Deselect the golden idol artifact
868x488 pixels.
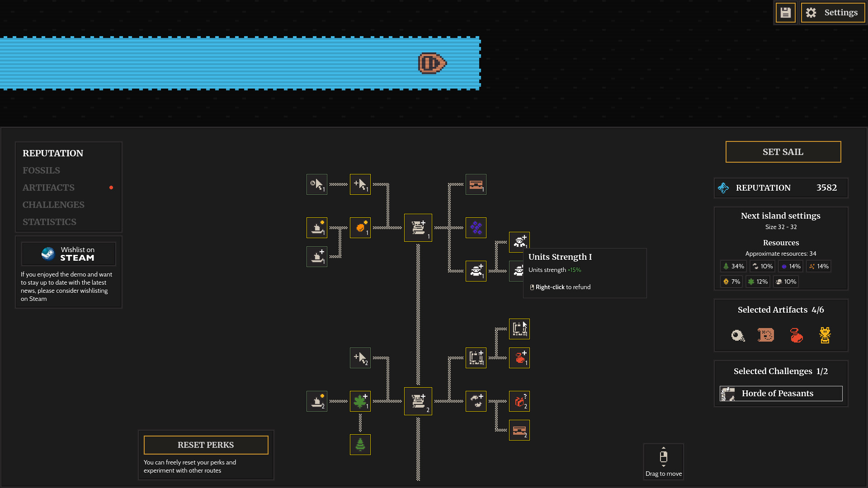pos(825,335)
